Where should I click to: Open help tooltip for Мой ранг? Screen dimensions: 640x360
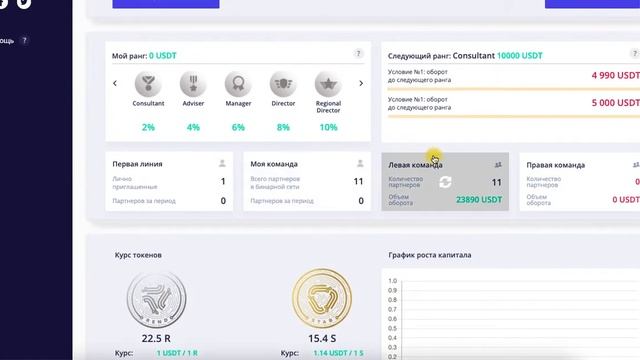pos(358,53)
